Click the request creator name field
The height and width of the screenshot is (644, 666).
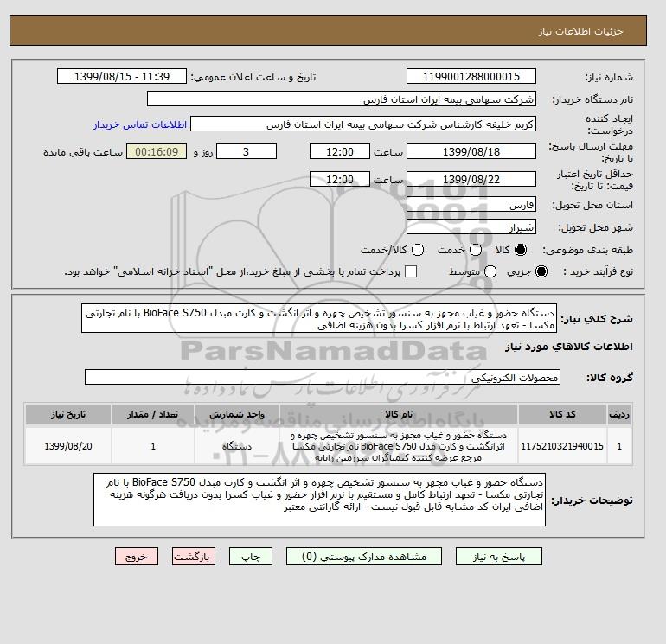coord(362,124)
